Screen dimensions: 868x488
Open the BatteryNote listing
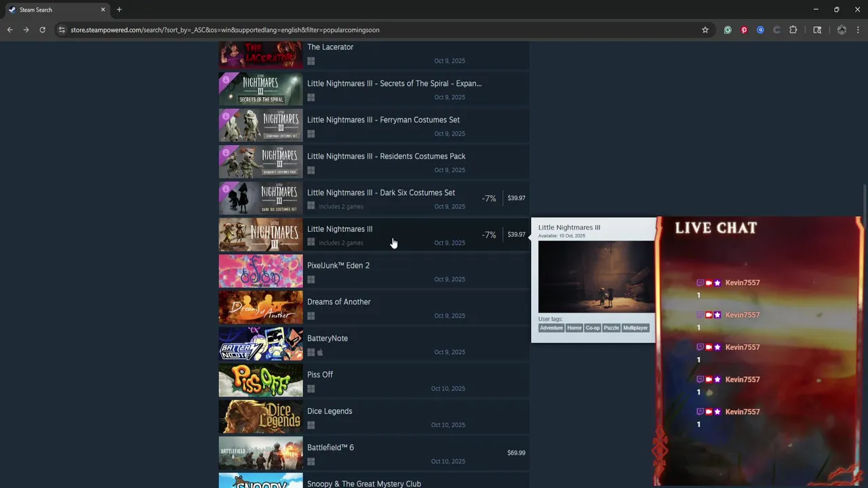coord(374,344)
